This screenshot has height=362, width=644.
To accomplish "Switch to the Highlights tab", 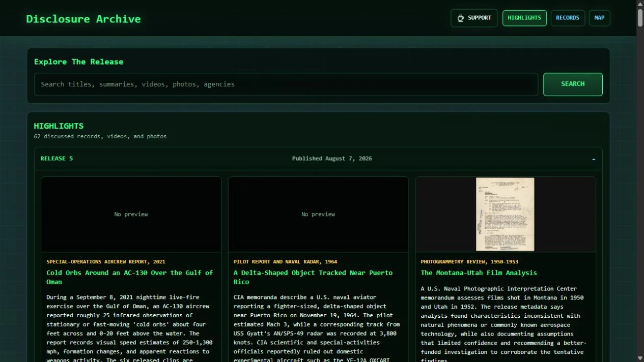I will [524, 18].
